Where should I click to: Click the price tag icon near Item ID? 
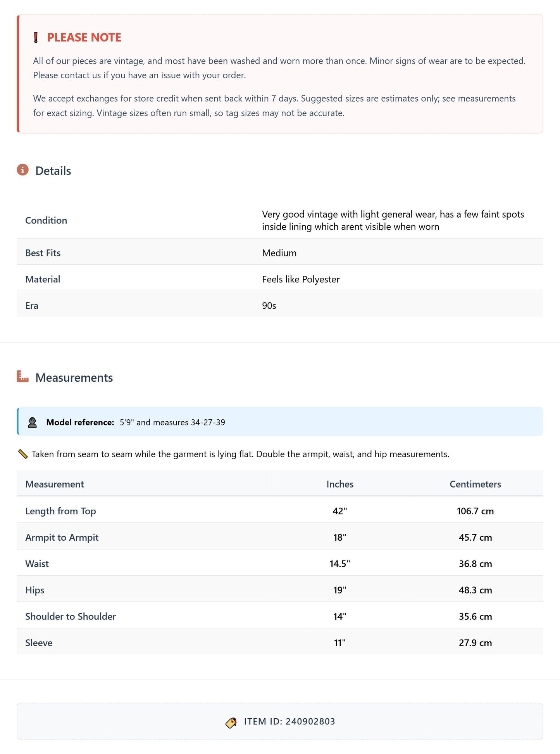[231, 723]
